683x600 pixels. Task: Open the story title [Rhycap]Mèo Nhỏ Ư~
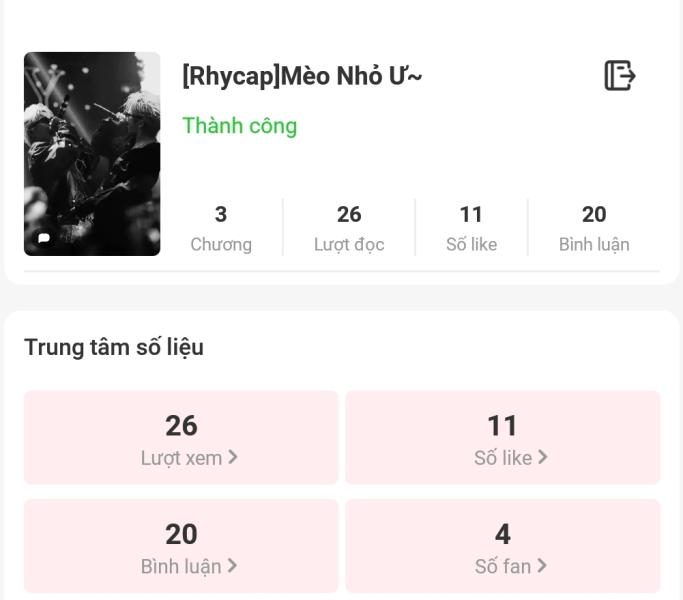(x=302, y=76)
